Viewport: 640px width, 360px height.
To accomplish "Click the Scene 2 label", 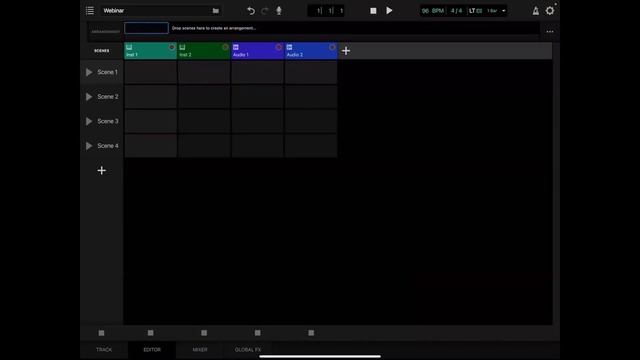I will point(108,97).
